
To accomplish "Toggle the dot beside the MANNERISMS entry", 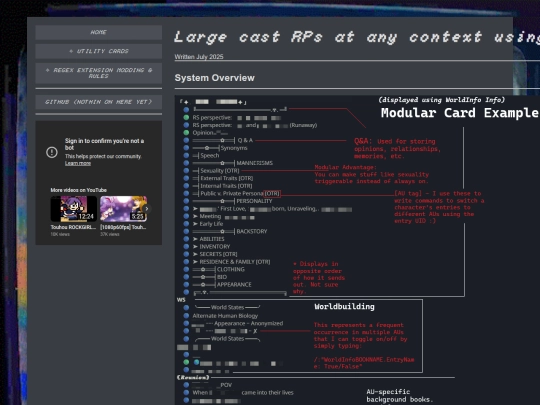I will click(186, 163).
